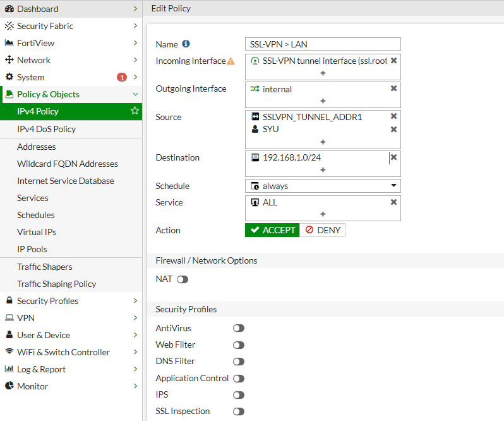The image size is (504, 421).
Task: Expand the FortiView chevron
Action: (135, 43)
